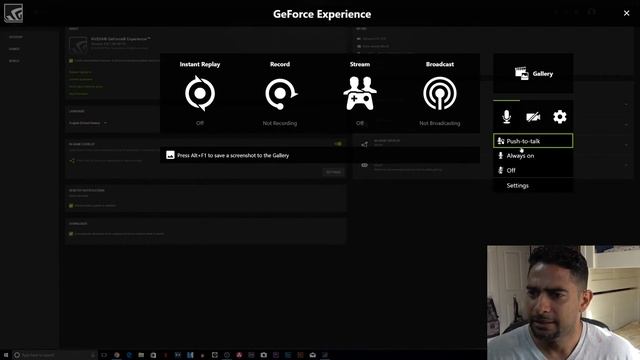Start recording with the Record icon
The image size is (640, 360).
pos(281,93)
